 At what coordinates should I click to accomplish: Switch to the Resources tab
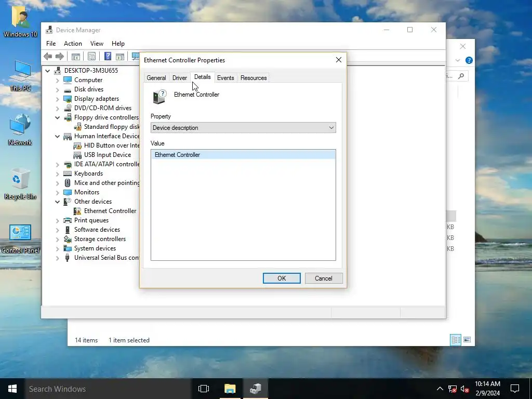pos(254,78)
